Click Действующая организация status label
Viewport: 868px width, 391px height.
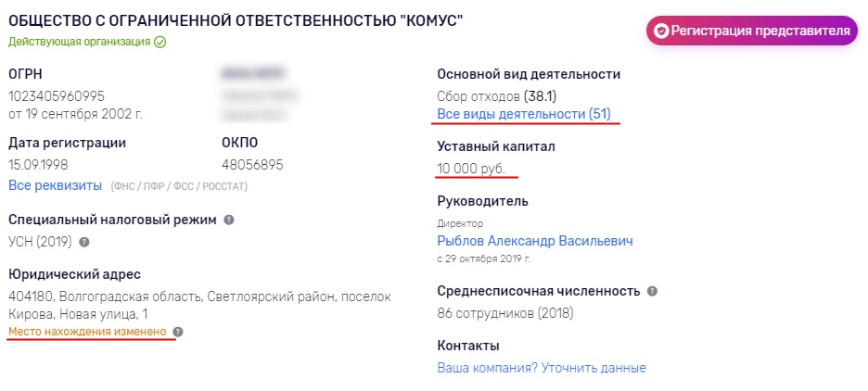click(79, 42)
